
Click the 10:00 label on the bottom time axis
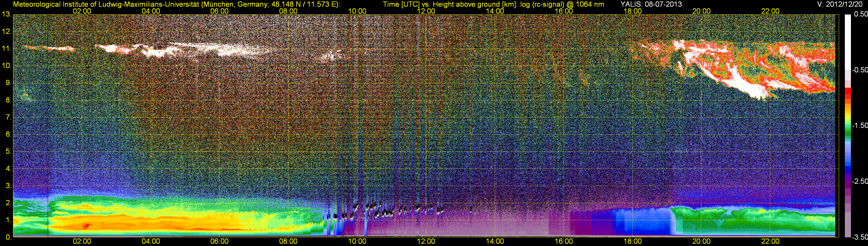click(x=357, y=241)
